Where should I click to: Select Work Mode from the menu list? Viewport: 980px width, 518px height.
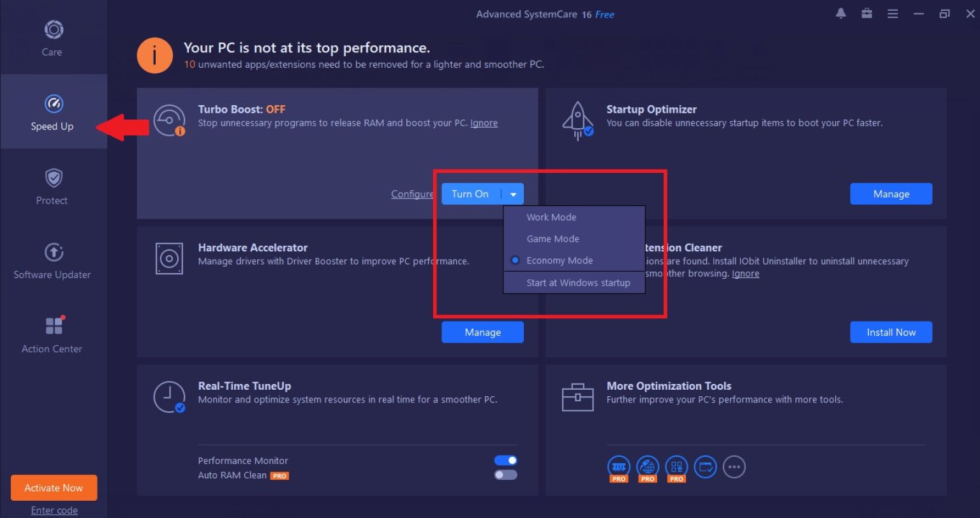click(551, 217)
